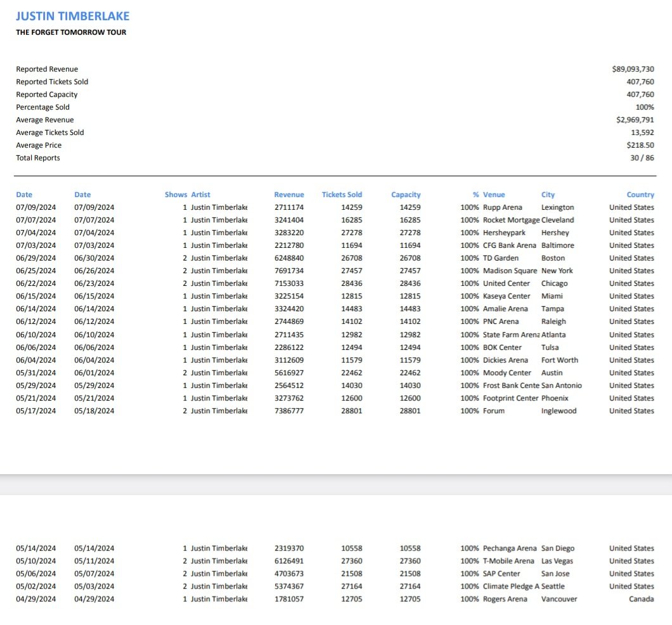Select the Footprint Center venue cell

(510, 398)
